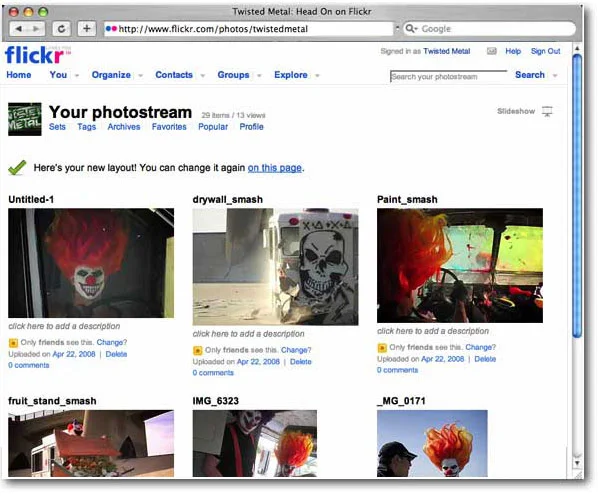This screenshot has width=598, height=504.
Task: Click the slideshow screen icon
Action: point(547,111)
